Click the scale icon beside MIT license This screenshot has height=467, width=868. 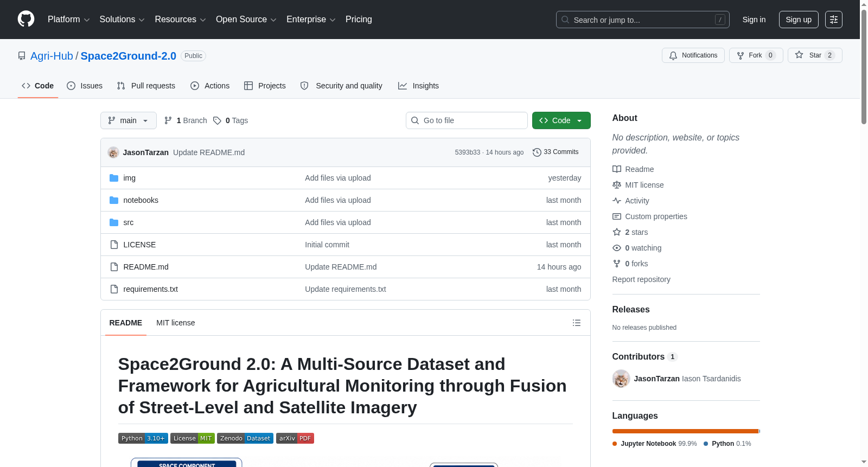pyautogui.click(x=617, y=185)
